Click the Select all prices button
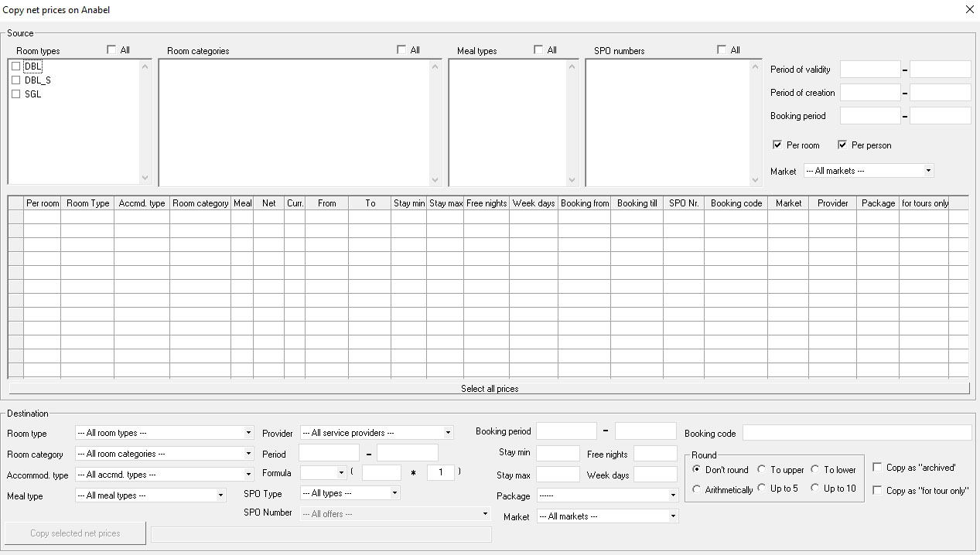This screenshot has width=980, height=555. tap(489, 389)
